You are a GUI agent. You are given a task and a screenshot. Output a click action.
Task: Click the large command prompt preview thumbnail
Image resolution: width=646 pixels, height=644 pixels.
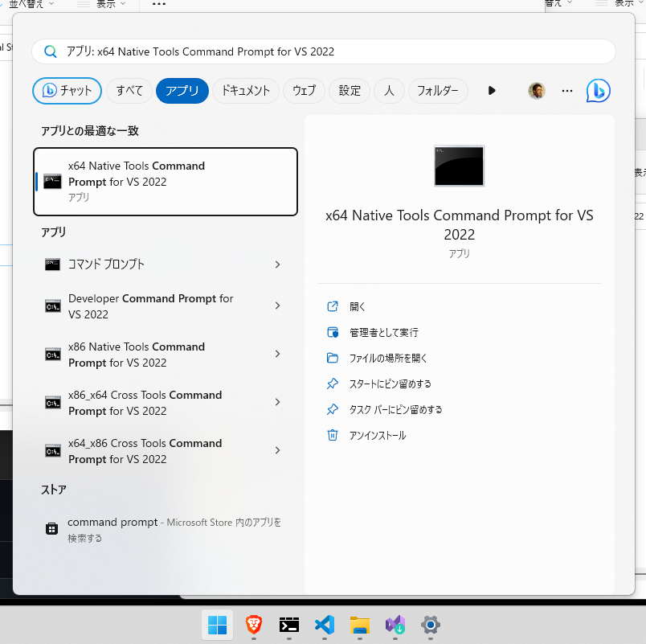pyautogui.click(x=459, y=166)
